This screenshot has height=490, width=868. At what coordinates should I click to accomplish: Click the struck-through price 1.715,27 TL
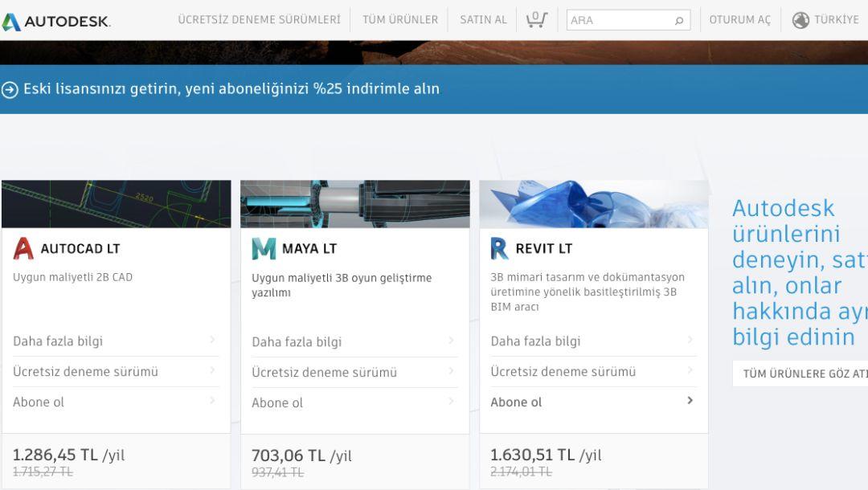43,472
